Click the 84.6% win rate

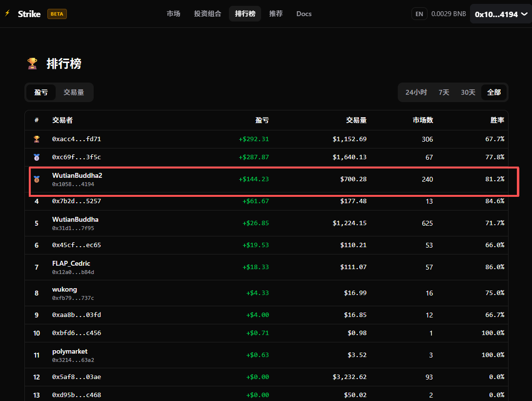[x=495, y=201]
